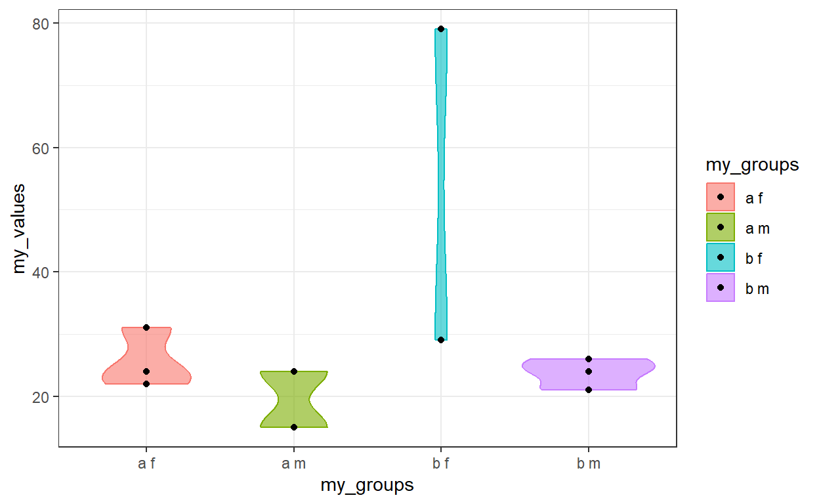Screen dimensions: 819x504
Task: Select the red 'a f' violin shape
Action: 146,356
